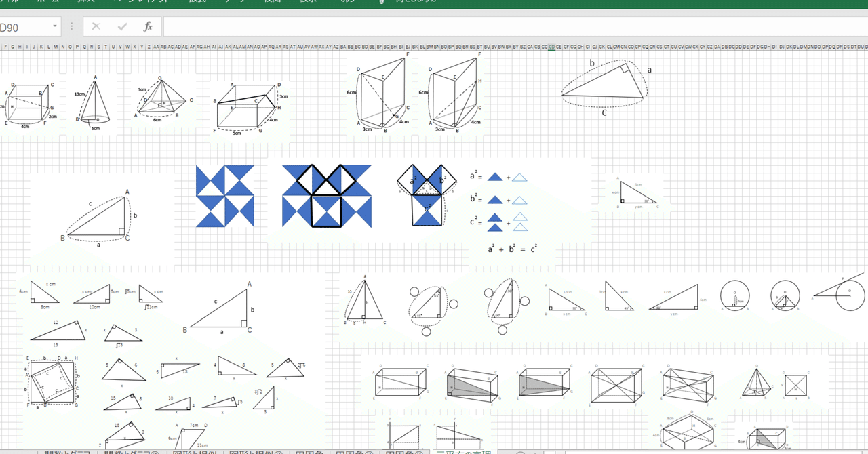Select the square-in-square EFGH diagram
868x454 pixels.
pyautogui.click(x=51, y=382)
